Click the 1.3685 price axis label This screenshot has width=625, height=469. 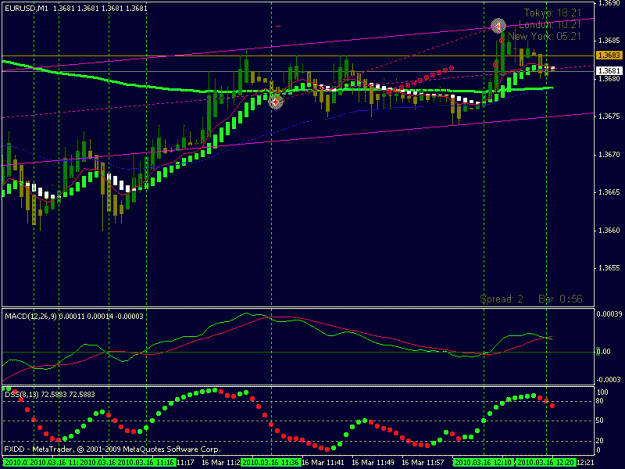coord(609,41)
